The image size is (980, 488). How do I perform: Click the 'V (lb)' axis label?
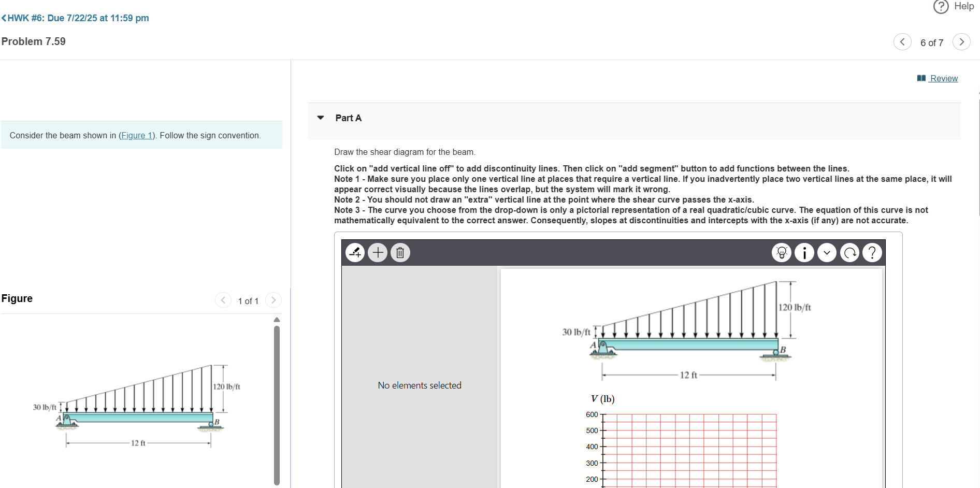tap(603, 399)
